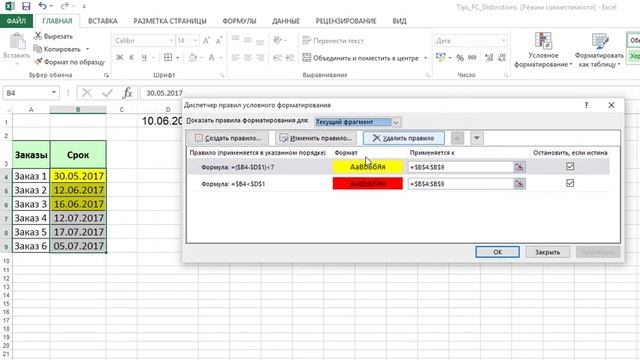640x360 pixels.
Task: Click yellow format preview swatch
Action: pos(367,167)
